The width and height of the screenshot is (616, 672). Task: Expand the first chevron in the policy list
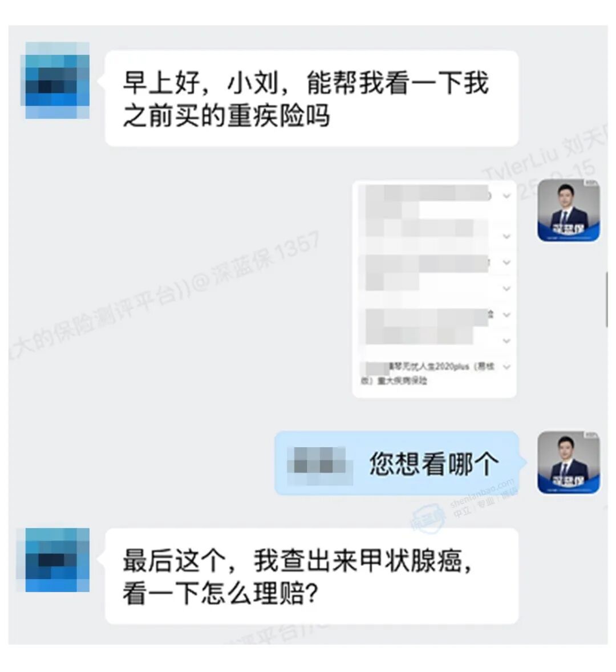click(506, 196)
